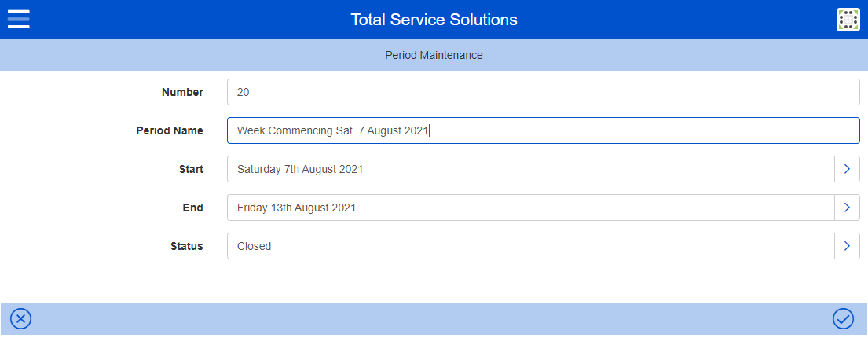Click the Total Service Solutions title
The height and width of the screenshot is (338, 868).
(x=434, y=20)
